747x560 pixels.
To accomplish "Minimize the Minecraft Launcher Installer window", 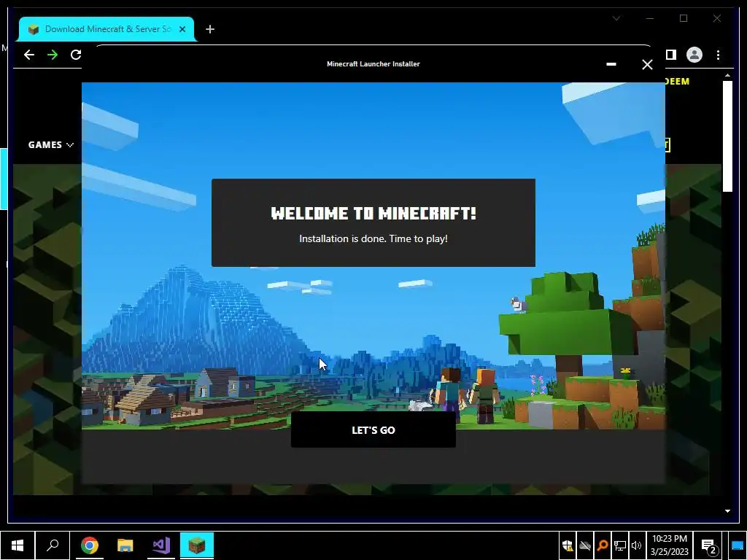I will pyautogui.click(x=611, y=64).
